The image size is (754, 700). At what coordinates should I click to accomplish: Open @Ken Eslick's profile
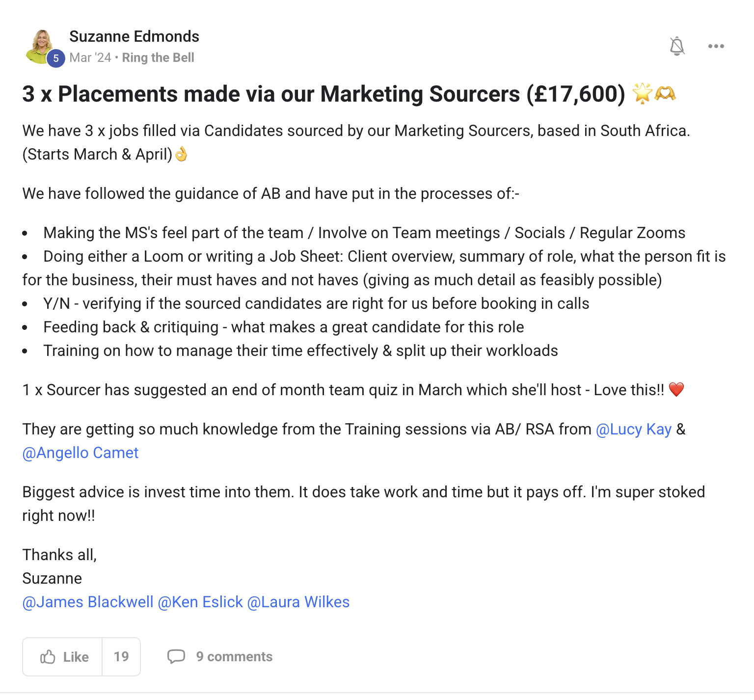click(200, 602)
